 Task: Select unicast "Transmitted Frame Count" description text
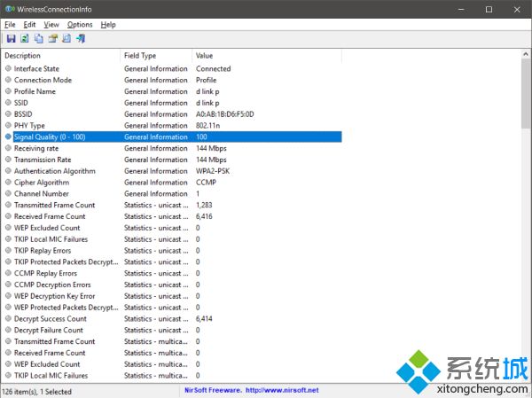[x=54, y=205]
